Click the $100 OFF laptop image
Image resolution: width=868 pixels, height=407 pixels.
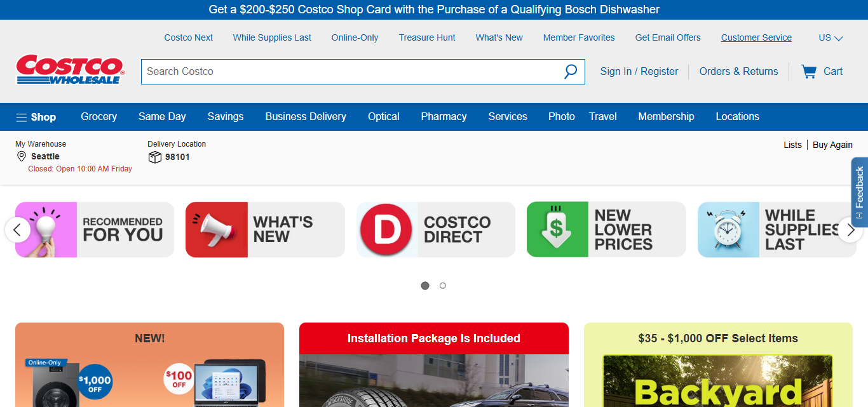tap(216, 383)
